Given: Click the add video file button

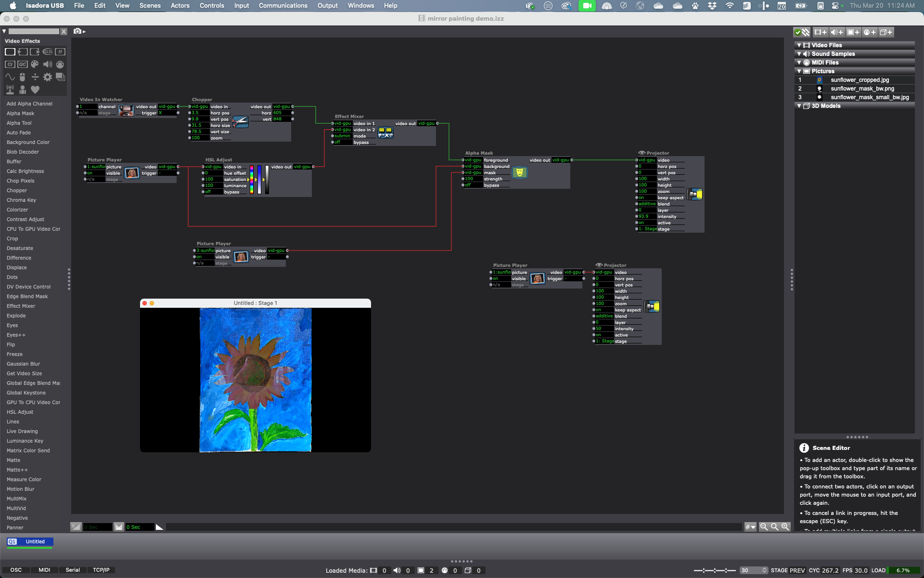Looking at the screenshot, I should pyautogui.click(x=821, y=32).
